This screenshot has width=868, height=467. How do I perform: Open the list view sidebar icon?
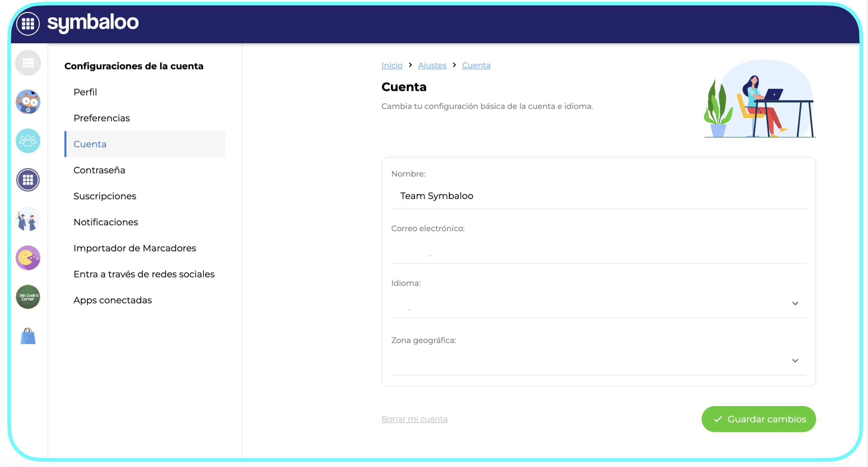click(x=28, y=63)
